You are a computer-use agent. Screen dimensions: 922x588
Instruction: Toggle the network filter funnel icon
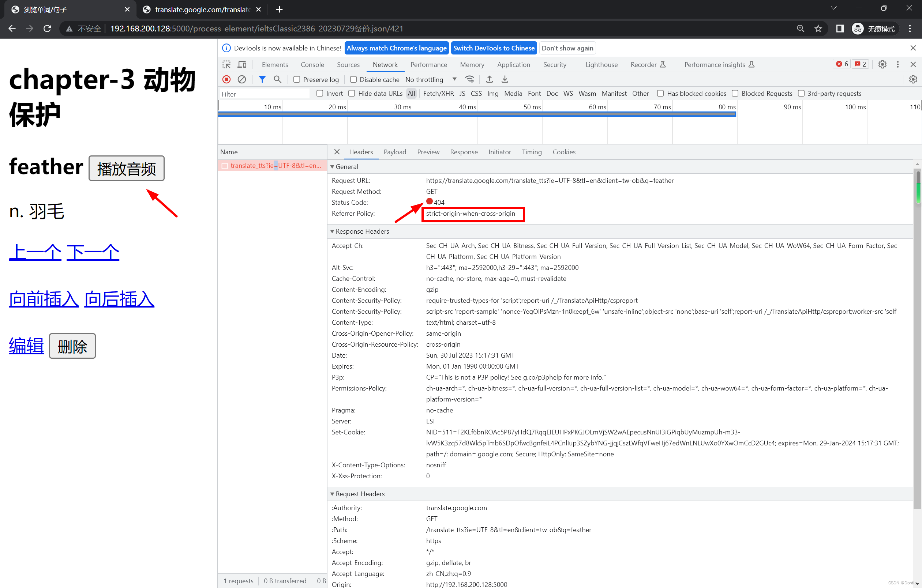[x=262, y=79]
